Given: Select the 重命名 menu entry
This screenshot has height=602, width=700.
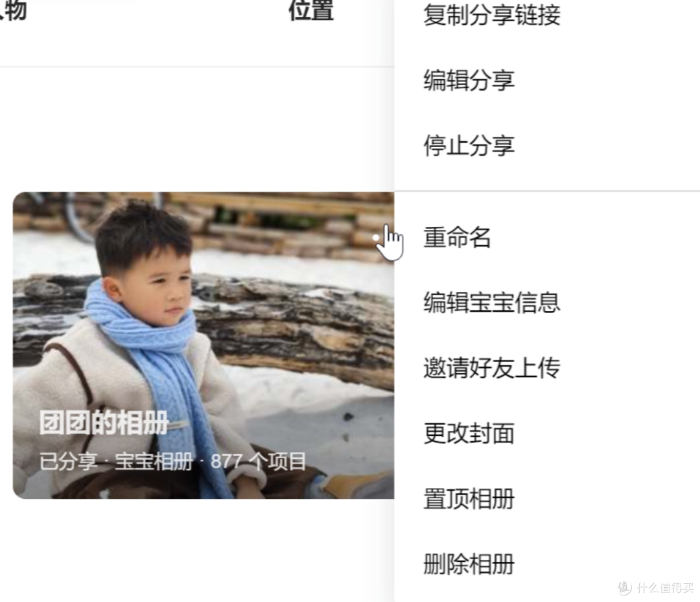Looking at the screenshot, I should (457, 237).
